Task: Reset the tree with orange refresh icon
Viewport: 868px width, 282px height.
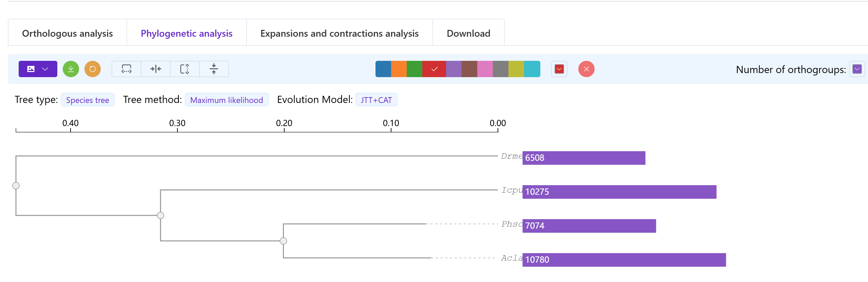Action: point(92,69)
